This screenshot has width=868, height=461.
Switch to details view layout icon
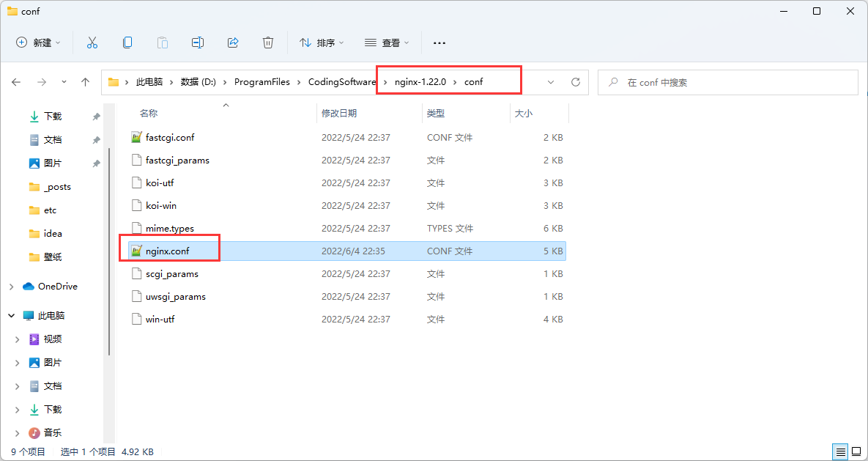(x=841, y=451)
